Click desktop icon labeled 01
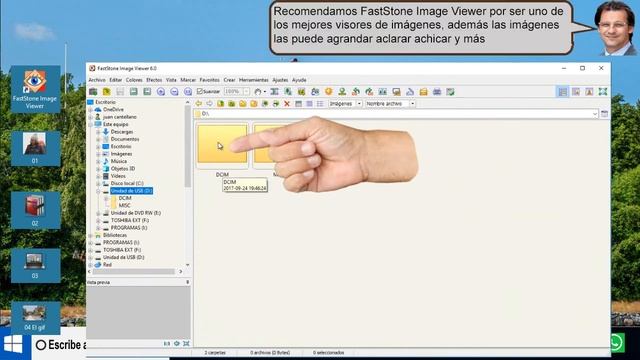The height and width of the screenshot is (360, 640). pos(35,149)
